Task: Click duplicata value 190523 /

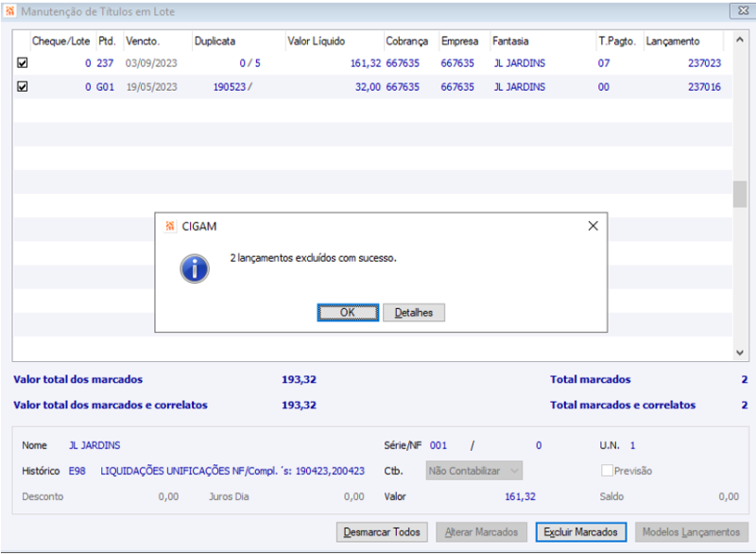Action: (232, 87)
